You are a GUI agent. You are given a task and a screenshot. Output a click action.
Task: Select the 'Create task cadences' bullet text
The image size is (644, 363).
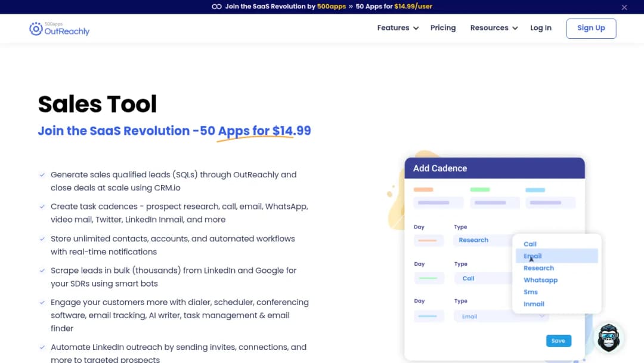pyautogui.click(x=179, y=213)
